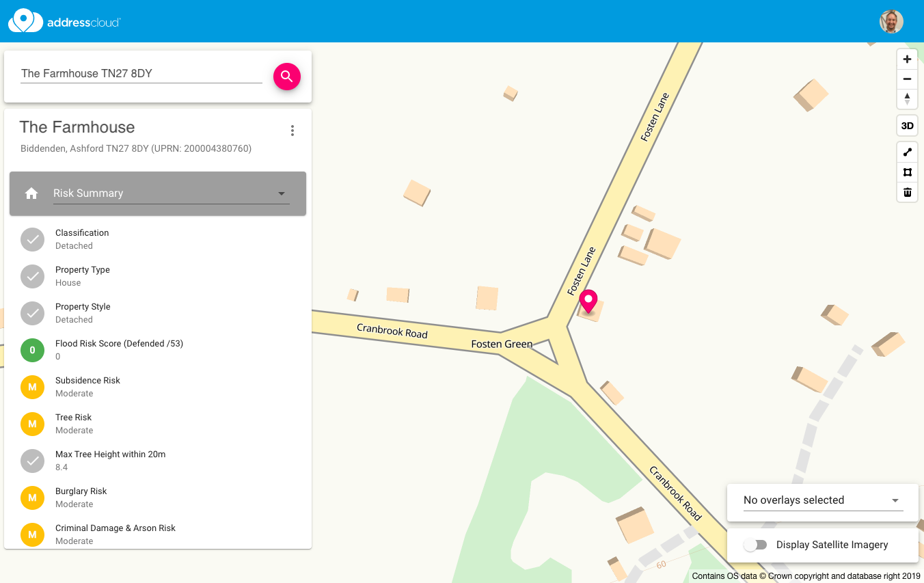Image resolution: width=924 pixels, height=583 pixels.
Task: Select the draw polygon tool
Action: 907,172
